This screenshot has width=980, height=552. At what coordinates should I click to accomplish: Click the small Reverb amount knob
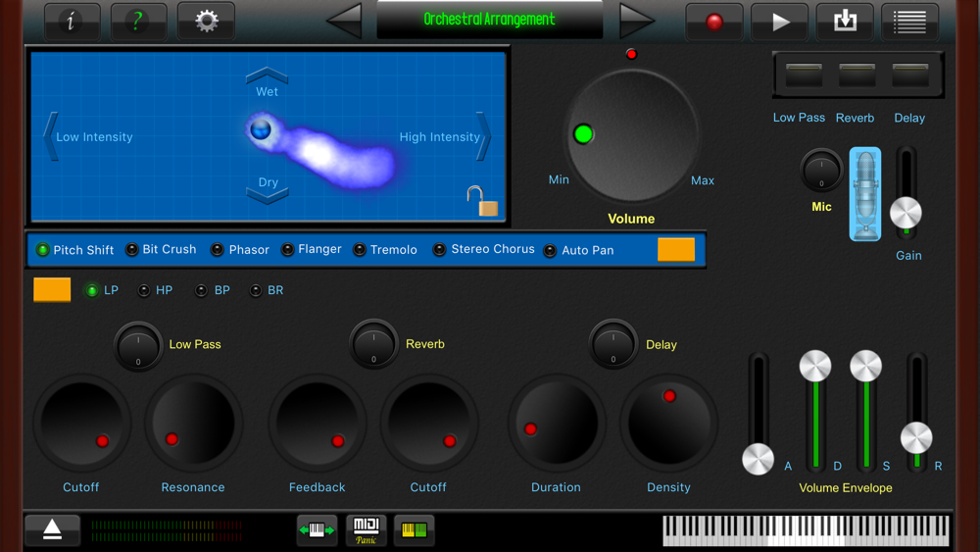pos(373,344)
